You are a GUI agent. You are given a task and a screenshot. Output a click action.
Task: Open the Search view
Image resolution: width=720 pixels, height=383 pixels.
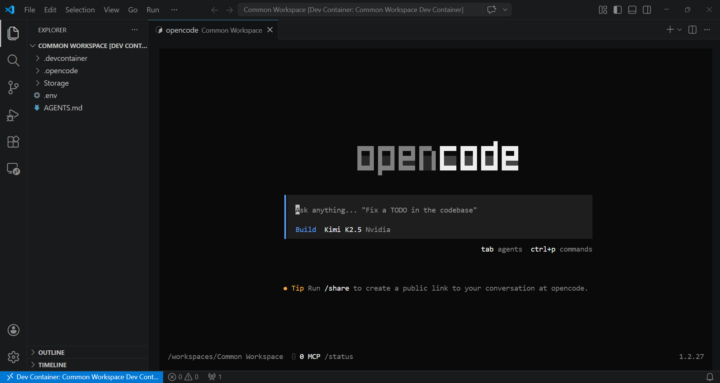pyautogui.click(x=13, y=60)
